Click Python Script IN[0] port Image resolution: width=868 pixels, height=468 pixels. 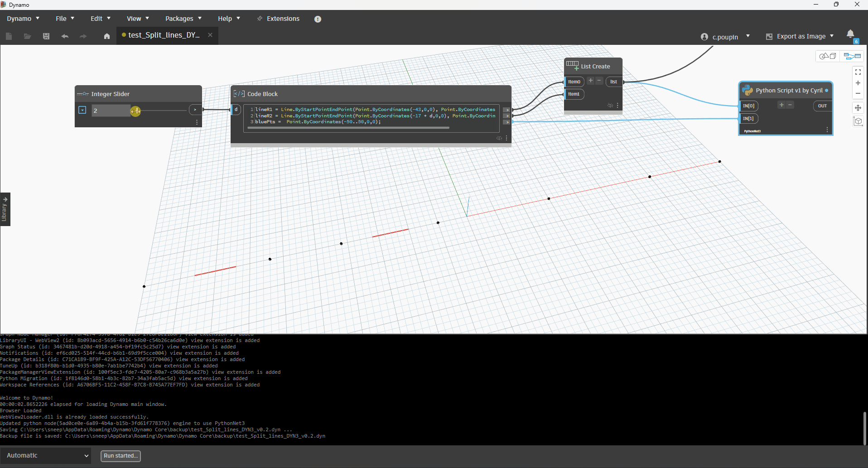point(749,106)
